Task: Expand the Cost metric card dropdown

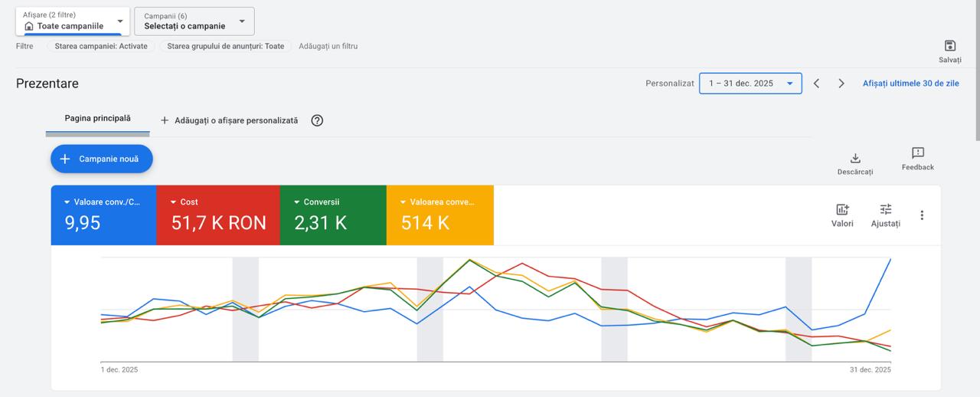Action: 174,202
